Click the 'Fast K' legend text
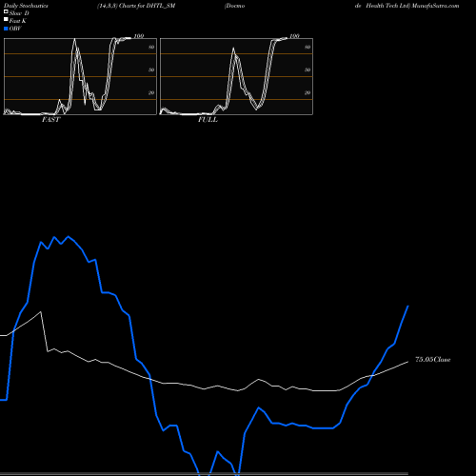The image size is (476, 476). tap(18, 21)
